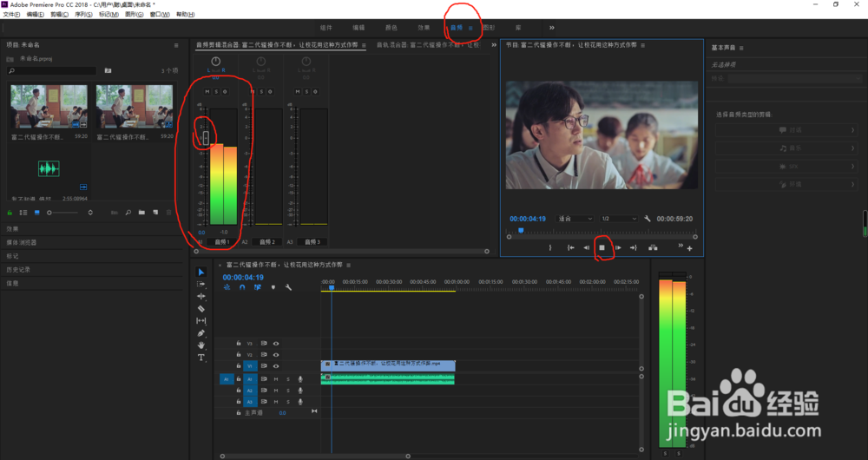Select the Slip tool
This screenshot has width=868, height=460.
click(x=201, y=320)
